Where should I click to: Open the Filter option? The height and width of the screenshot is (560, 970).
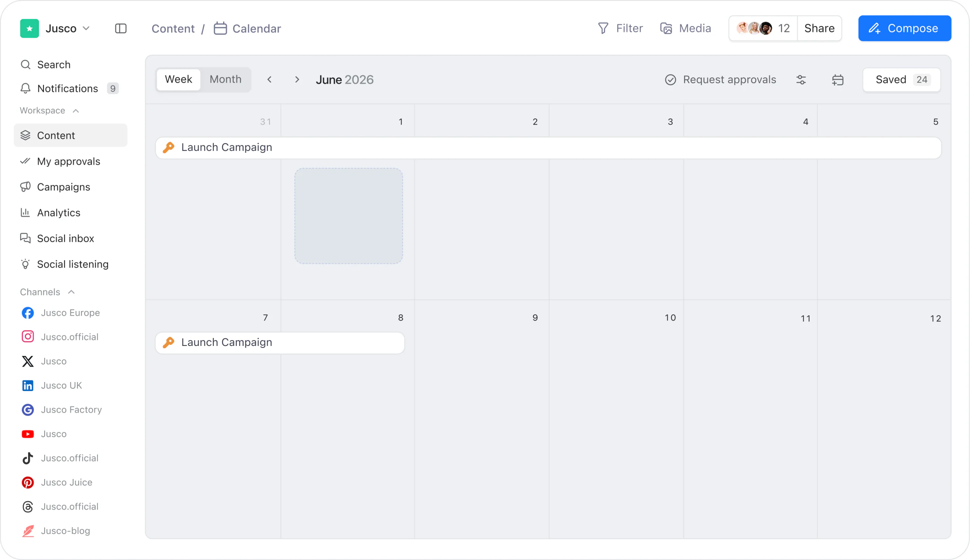(620, 28)
